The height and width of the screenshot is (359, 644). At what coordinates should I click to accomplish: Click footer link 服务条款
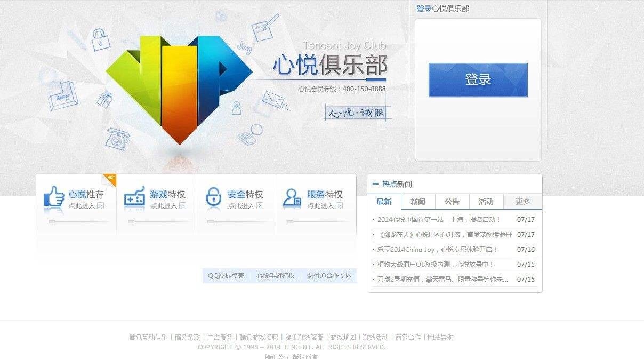coord(188,337)
